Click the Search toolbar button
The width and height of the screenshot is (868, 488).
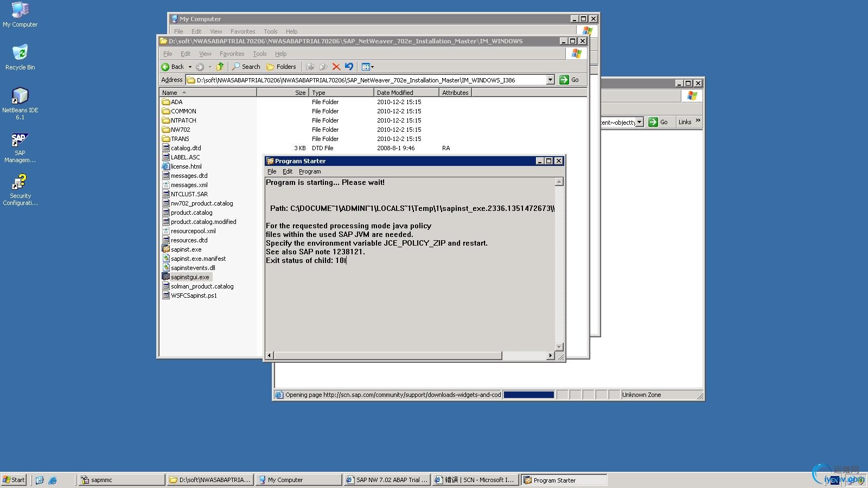point(246,67)
